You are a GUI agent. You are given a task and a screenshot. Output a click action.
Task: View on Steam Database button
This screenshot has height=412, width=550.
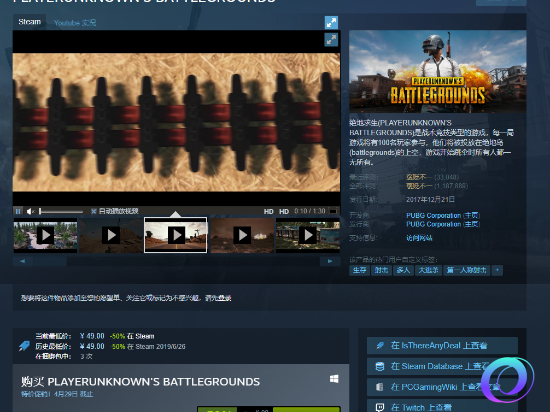point(442,366)
